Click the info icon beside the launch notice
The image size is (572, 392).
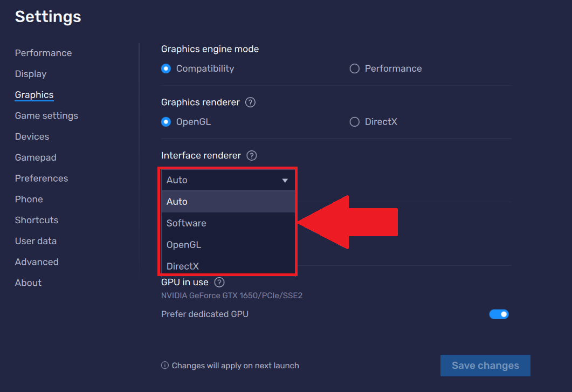164,365
